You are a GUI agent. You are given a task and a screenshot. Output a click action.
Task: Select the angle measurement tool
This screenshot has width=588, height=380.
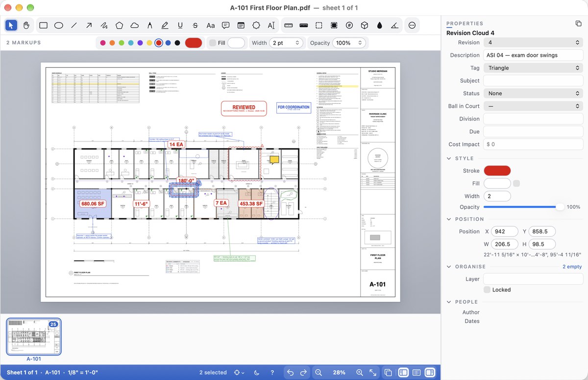pos(395,25)
